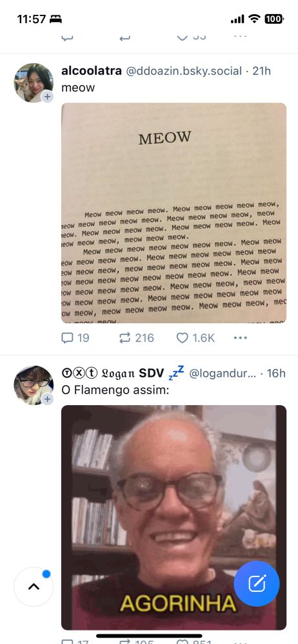Viewport: 298px width, 644px height.
Task: Visit the @ddoazin.bsky.social handle link
Action: coord(184,71)
